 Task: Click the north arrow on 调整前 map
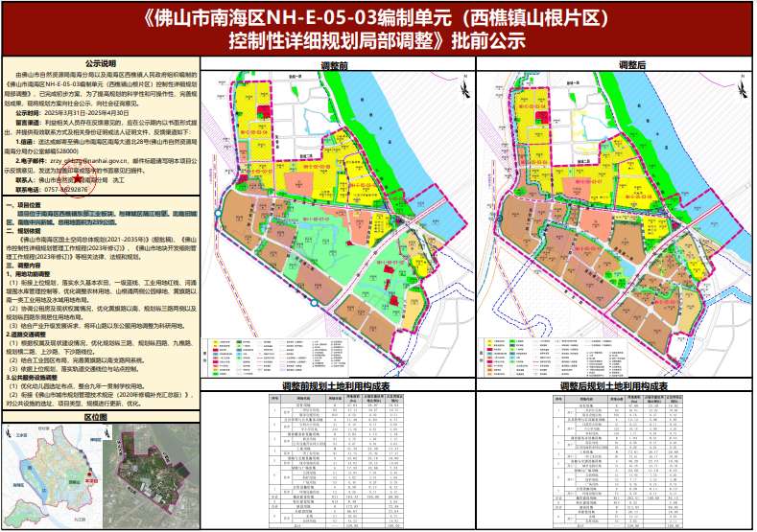point(466,88)
